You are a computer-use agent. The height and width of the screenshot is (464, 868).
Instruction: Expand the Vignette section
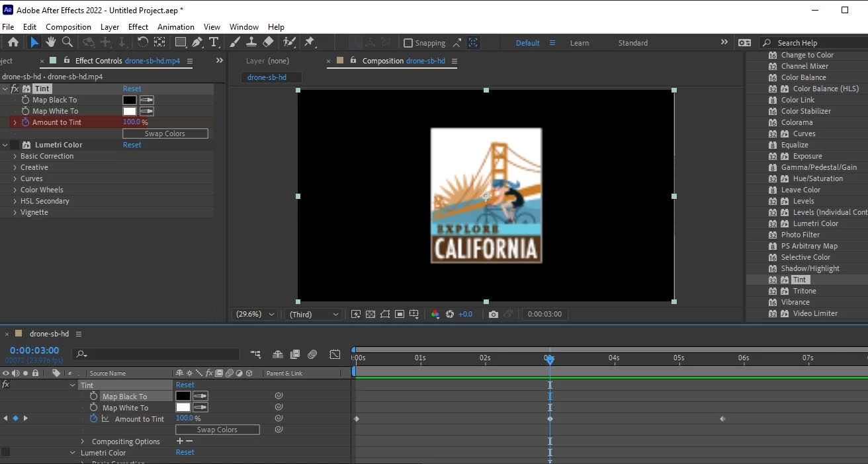click(x=15, y=212)
